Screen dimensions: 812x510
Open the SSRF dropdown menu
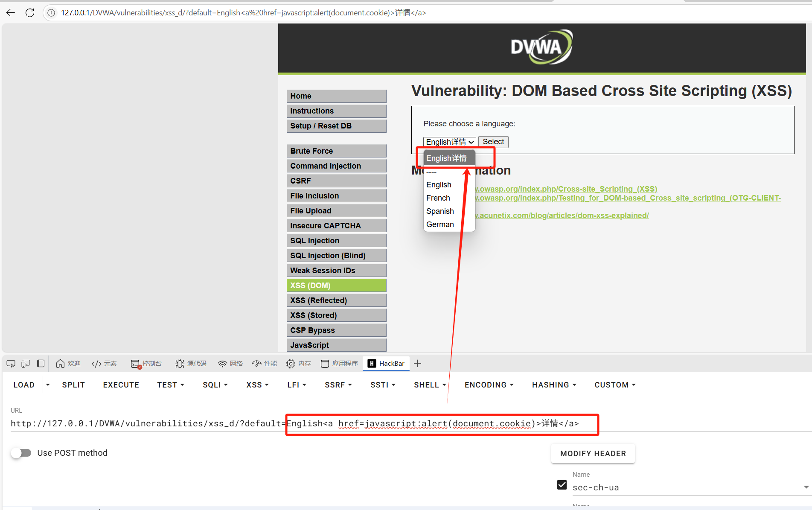tap(338, 385)
